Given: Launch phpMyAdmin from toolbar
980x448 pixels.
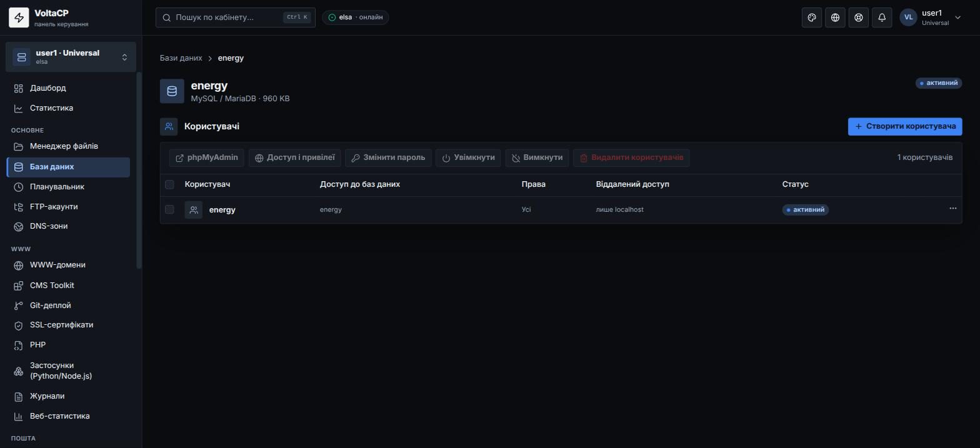Looking at the screenshot, I should pyautogui.click(x=207, y=158).
